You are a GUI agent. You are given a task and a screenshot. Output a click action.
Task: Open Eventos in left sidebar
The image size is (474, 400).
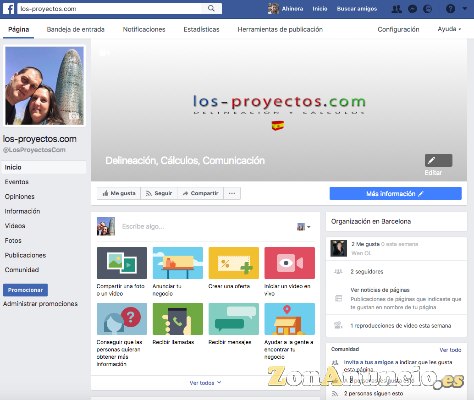(17, 182)
